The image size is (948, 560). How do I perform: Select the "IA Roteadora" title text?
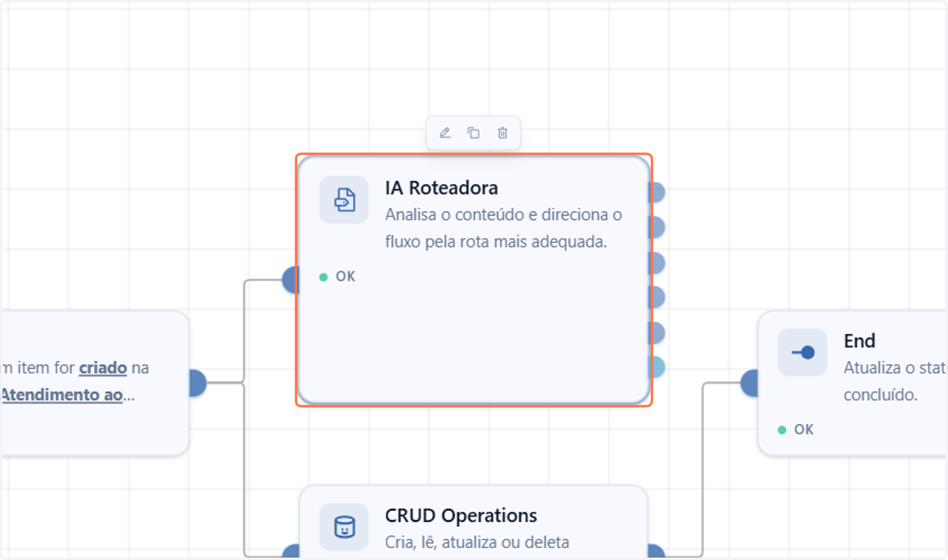point(442,188)
